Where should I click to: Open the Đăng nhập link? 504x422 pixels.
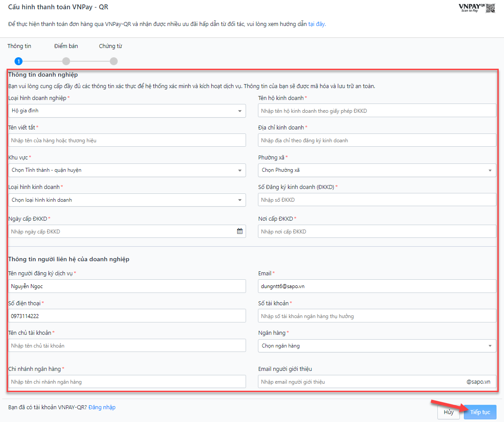[x=102, y=407]
